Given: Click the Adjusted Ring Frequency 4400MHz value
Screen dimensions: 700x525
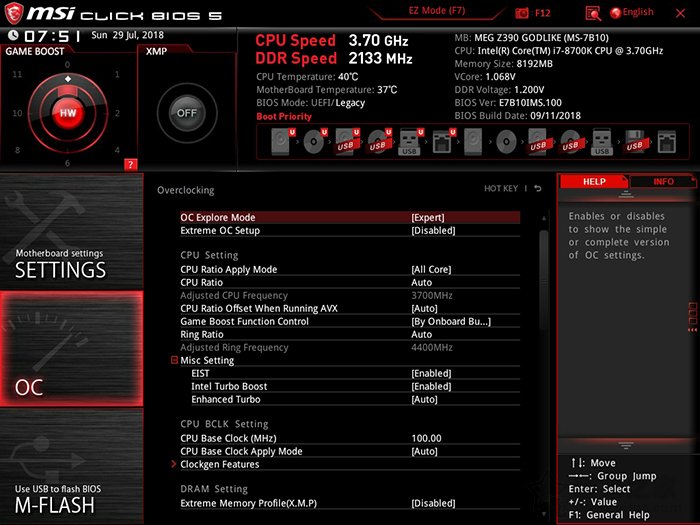Looking at the screenshot, I should (x=432, y=347).
